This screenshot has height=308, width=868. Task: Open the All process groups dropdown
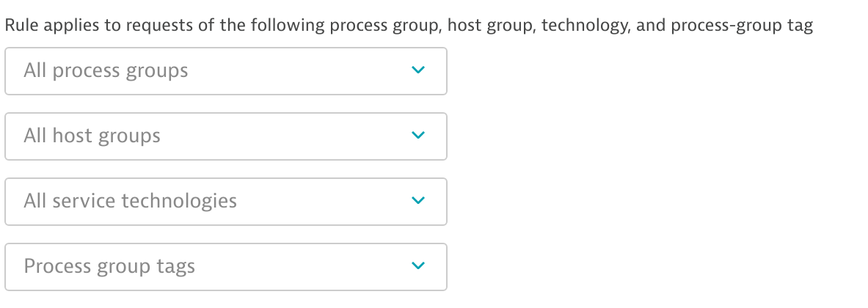pyautogui.click(x=225, y=71)
